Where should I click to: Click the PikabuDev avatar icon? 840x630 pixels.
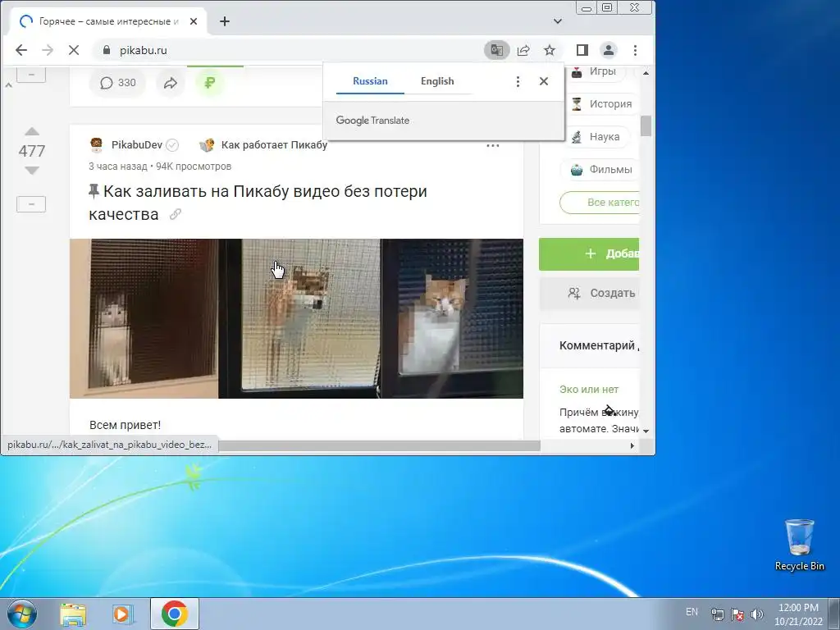pos(97,145)
